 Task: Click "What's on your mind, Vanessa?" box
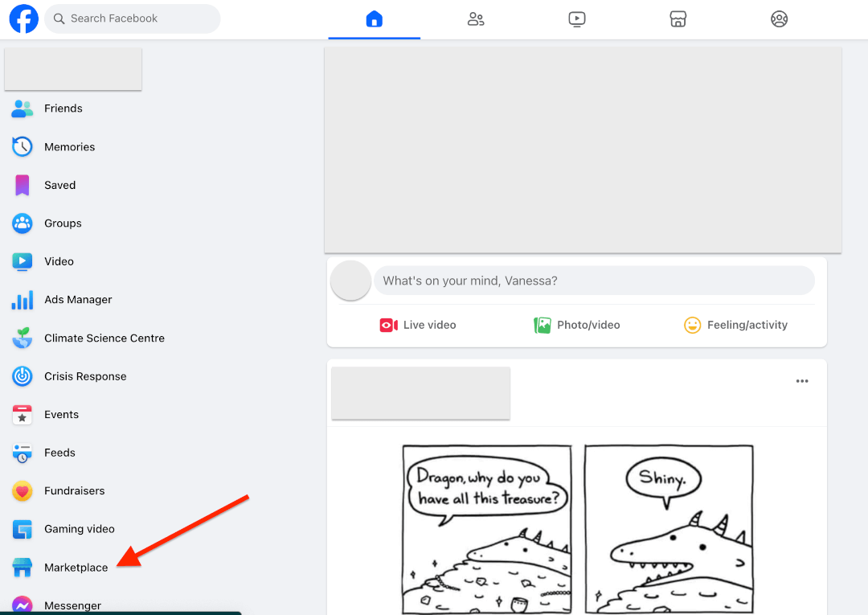click(594, 281)
